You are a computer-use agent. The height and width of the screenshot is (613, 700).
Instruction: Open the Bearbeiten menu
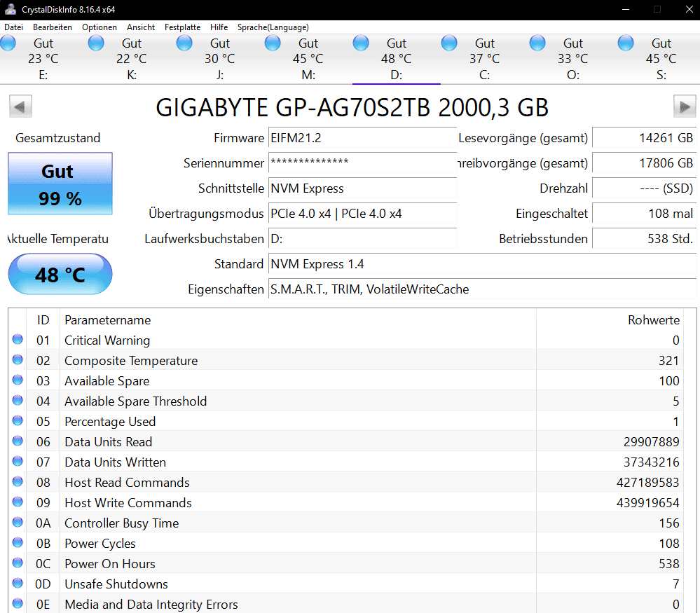pyautogui.click(x=53, y=27)
